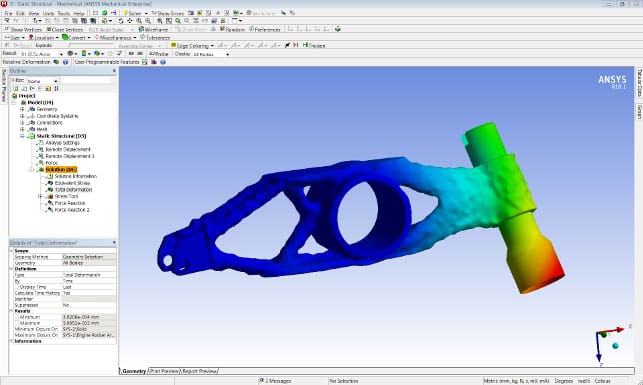Screen dimensions: 643x385
Task: Tick the Minimum result parameter checkbox
Action: pyautogui.click(x=17, y=317)
